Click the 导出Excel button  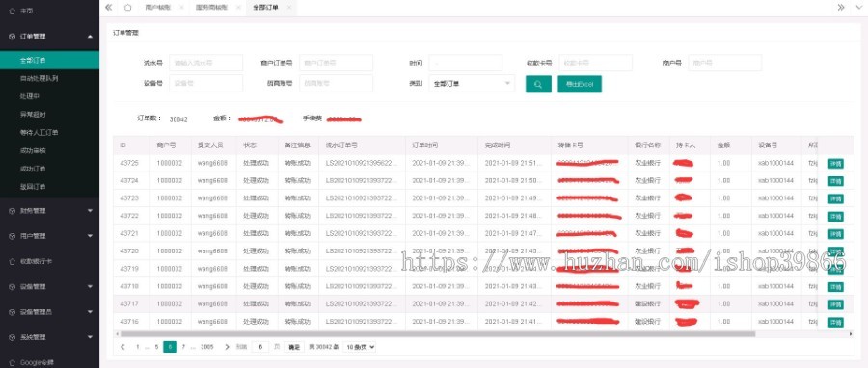[x=580, y=84]
